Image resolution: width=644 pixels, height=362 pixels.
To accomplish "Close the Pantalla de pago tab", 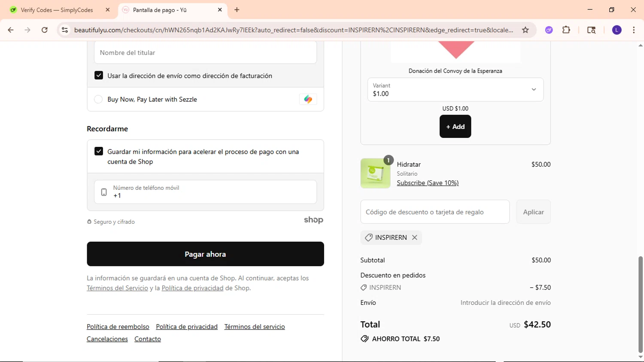I will (x=220, y=10).
